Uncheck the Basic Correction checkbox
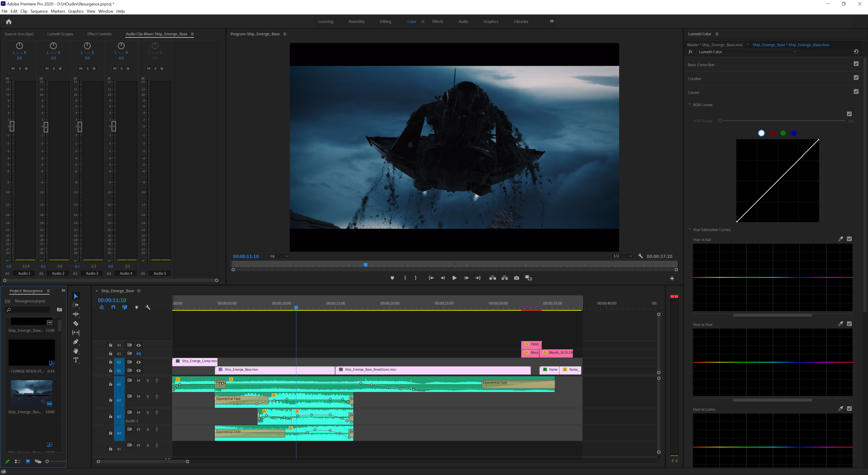868x475 pixels. click(x=856, y=64)
